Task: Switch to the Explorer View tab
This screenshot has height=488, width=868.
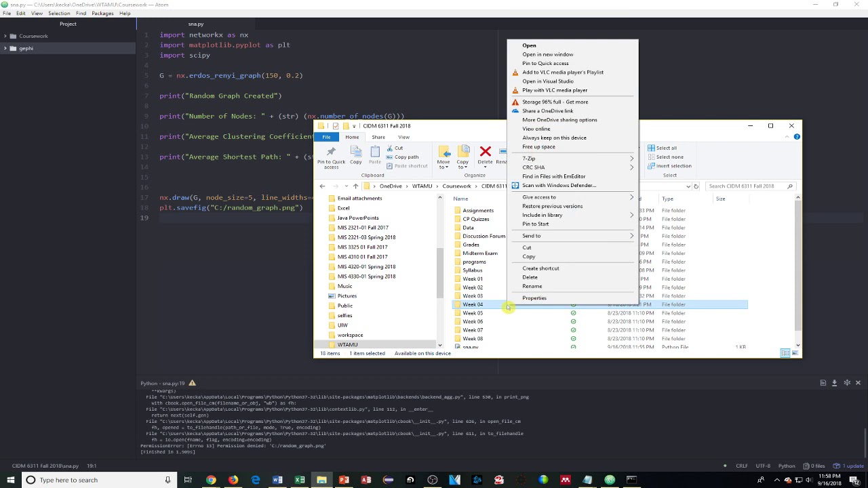Action: pos(403,137)
